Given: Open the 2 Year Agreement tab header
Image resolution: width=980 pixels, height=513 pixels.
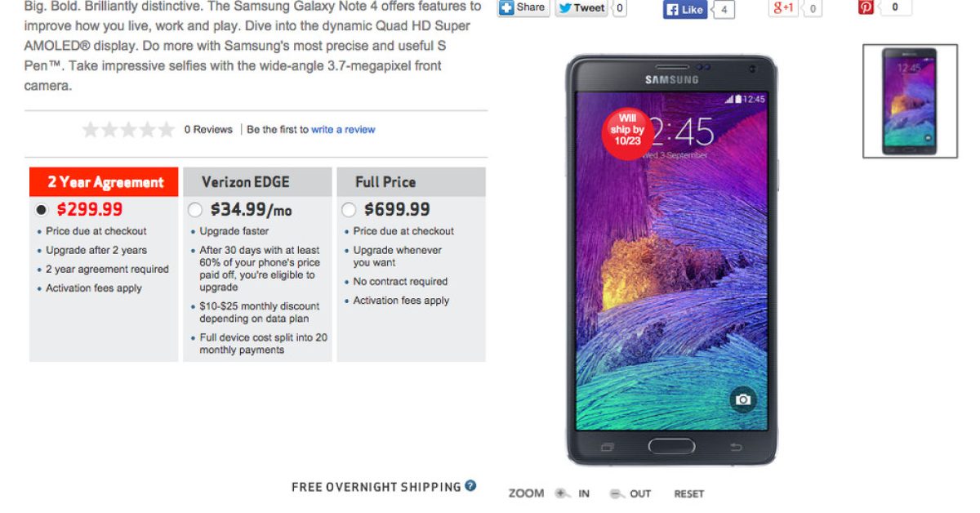Looking at the screenshot, I should [x=104, y=181].
